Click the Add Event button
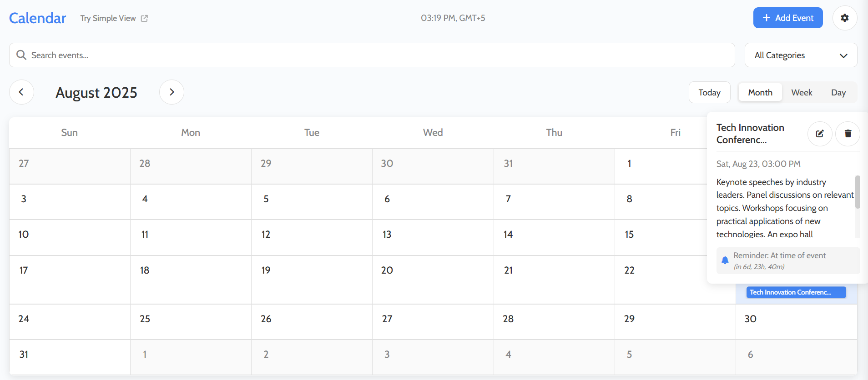Viewport: 868px width, 380px height. click(788, 18)
